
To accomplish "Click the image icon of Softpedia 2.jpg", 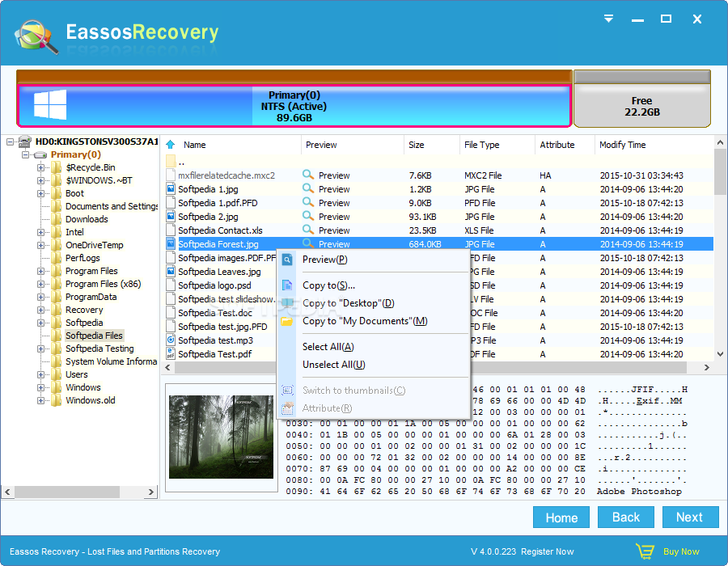I will [171, 216].
